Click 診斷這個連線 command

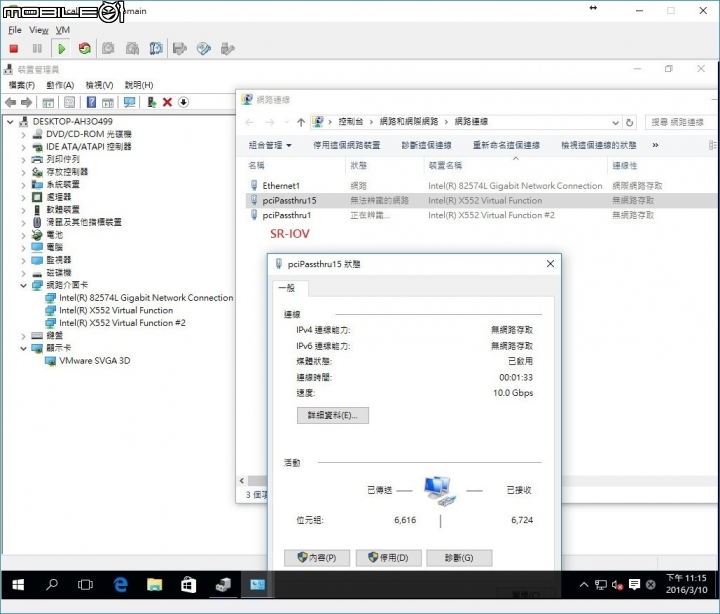[426, 145]
